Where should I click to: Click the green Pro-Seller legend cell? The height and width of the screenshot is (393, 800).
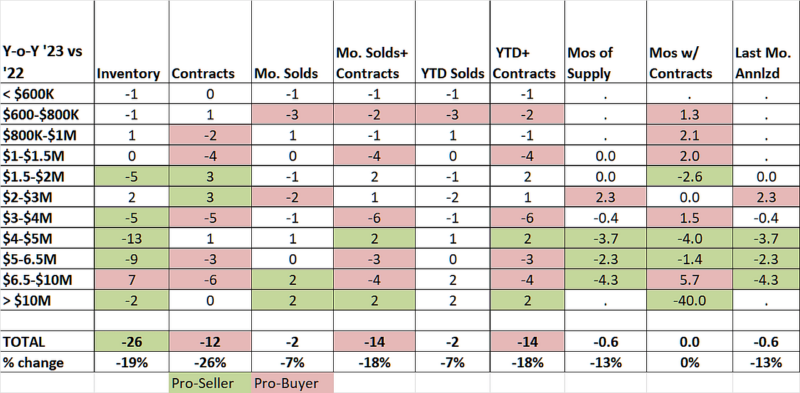[x=210, y=383]
